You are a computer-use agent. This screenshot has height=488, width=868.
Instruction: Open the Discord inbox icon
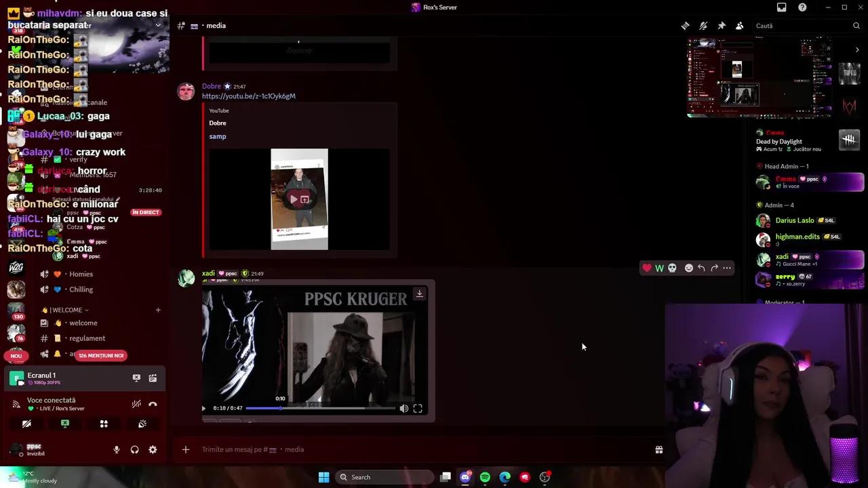coord(782,7)
